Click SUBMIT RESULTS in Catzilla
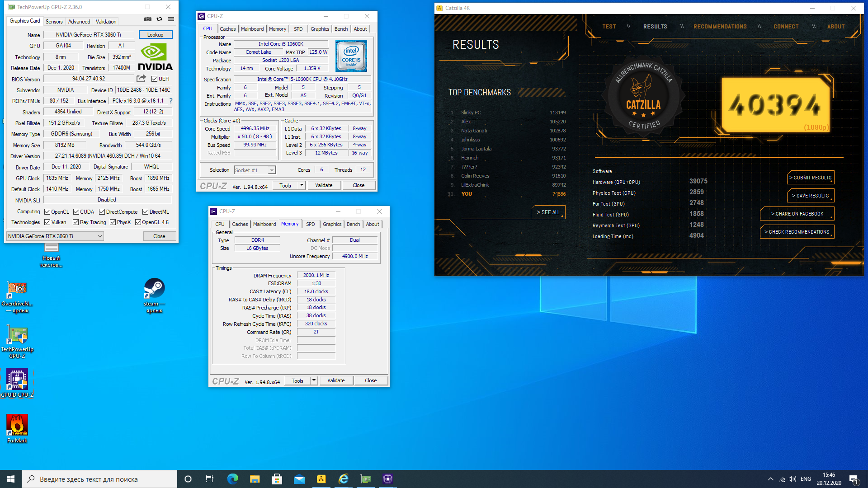 pos(811,178)
